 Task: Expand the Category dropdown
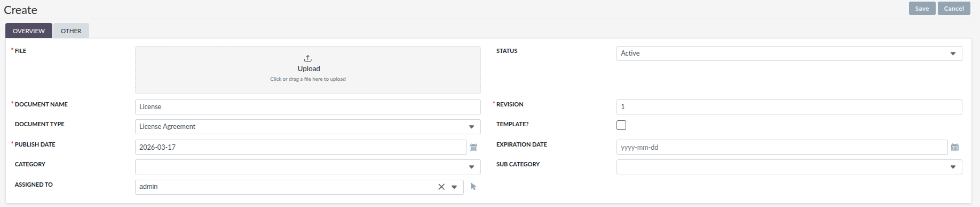[307, 167]
